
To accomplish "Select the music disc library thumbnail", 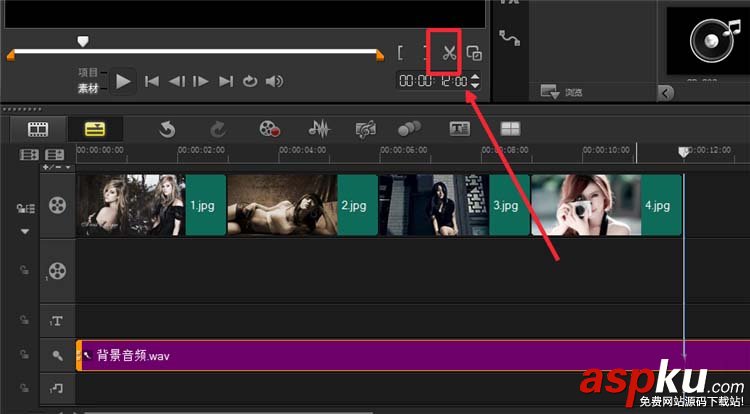I will (709, 41).
